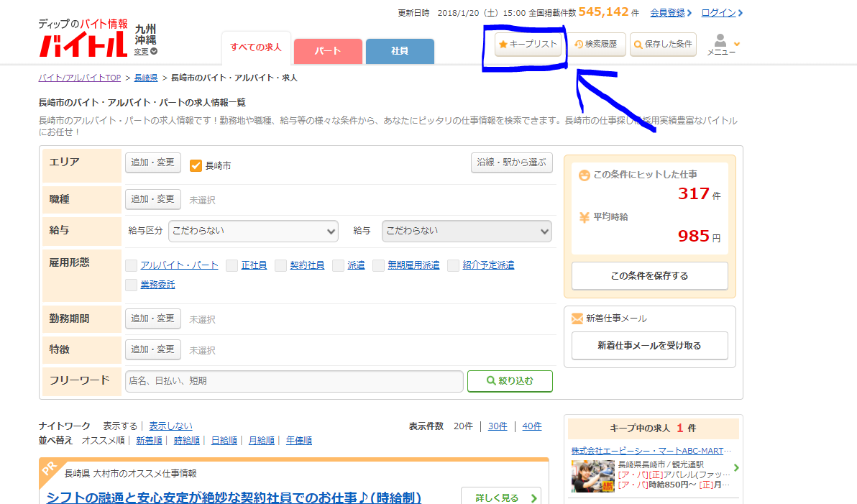This screenshot has height=504, width=857.
Task: Click the 絞り込む search button
Action: (510, 381)
